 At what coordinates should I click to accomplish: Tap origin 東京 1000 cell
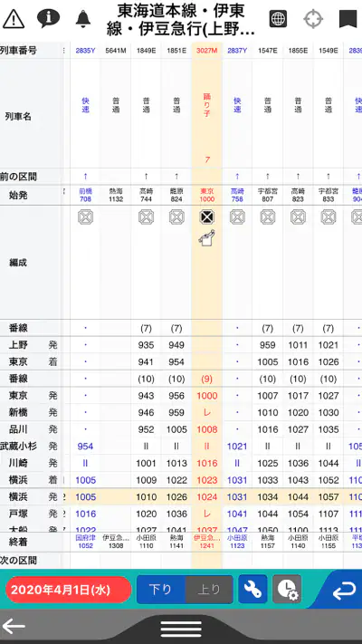207,195
